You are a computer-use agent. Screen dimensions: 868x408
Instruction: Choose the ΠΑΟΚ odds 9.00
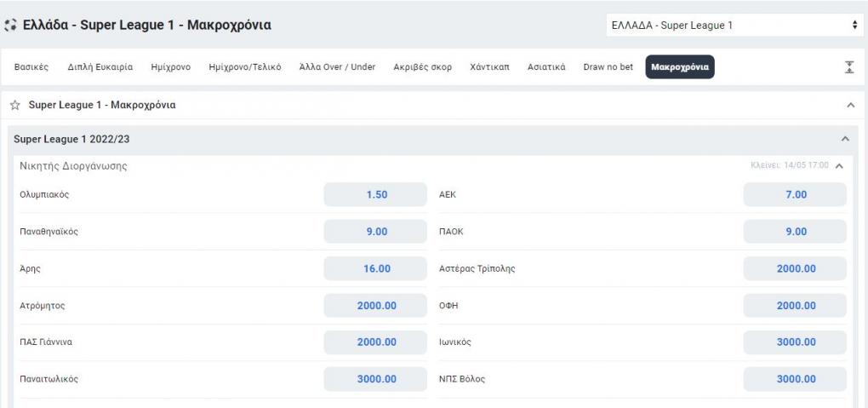pyautogui.click(x=795, y=232)
